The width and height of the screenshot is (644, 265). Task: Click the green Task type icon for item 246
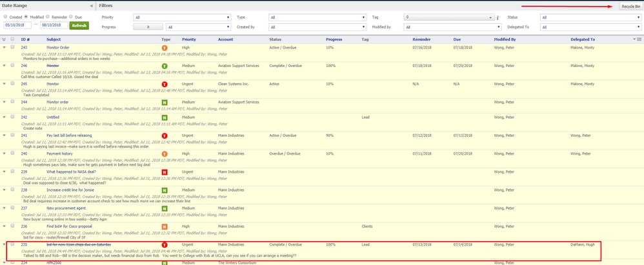(x=165, y=66)
